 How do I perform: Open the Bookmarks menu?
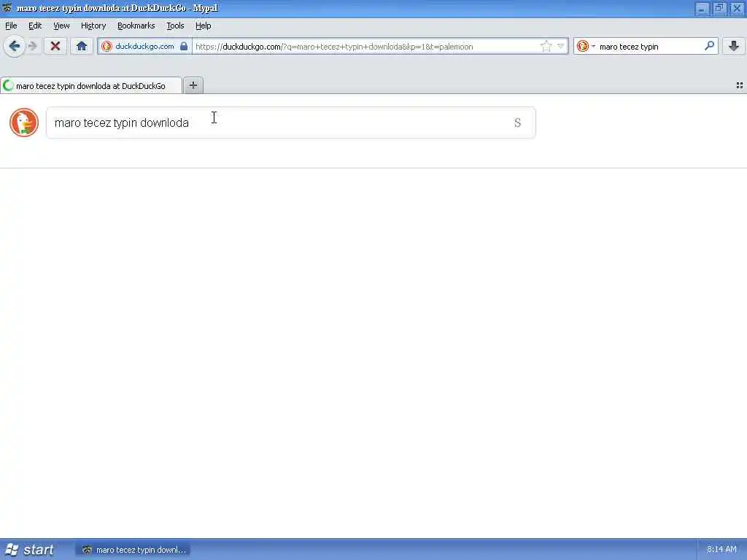[x=136, y=26]
